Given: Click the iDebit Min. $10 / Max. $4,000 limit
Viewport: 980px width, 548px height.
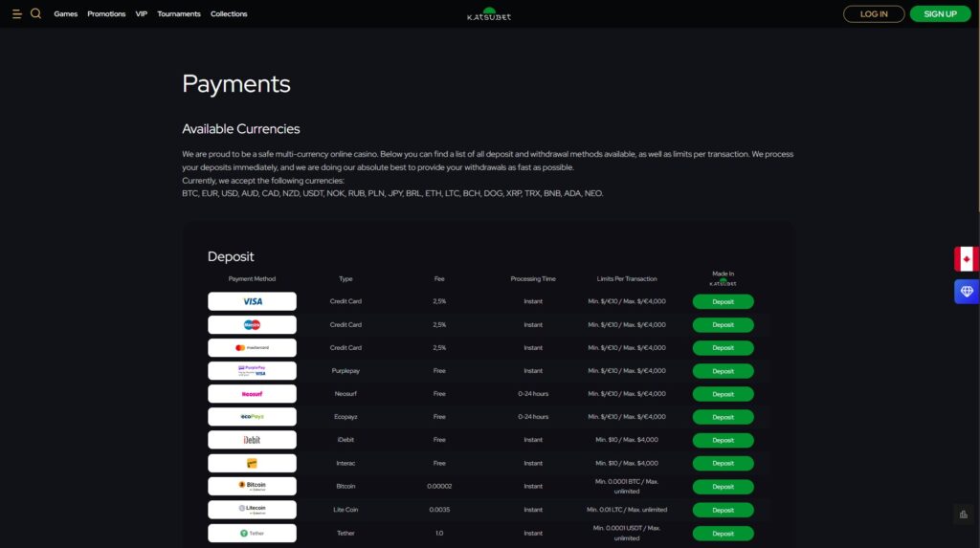Looking at the screenshot, I should (x=627, y=440).
